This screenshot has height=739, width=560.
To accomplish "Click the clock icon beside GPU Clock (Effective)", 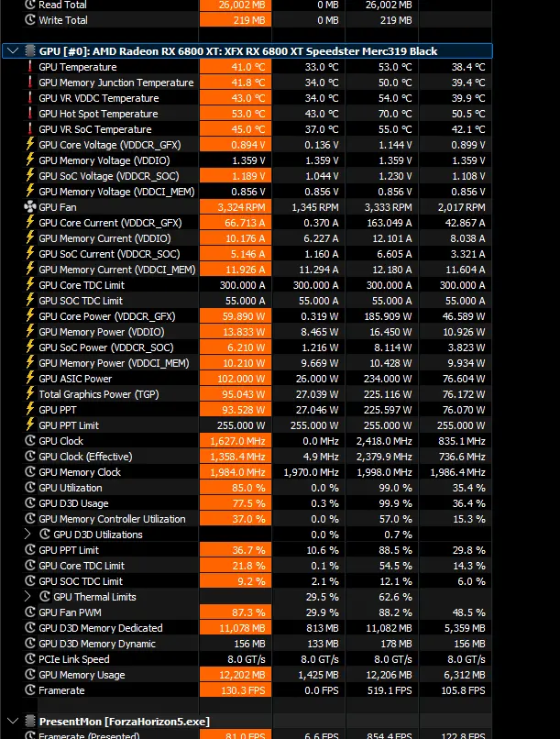I will [30, 456].
